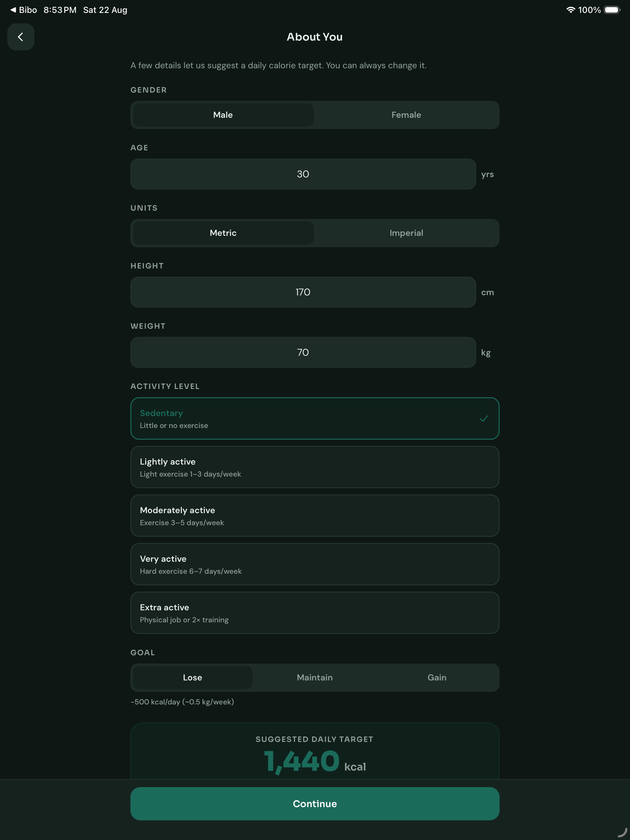Viewport: 630px width, 840px height.
Task: Tap the Sat 22 Aug date
Action: (x=105, y=10)
